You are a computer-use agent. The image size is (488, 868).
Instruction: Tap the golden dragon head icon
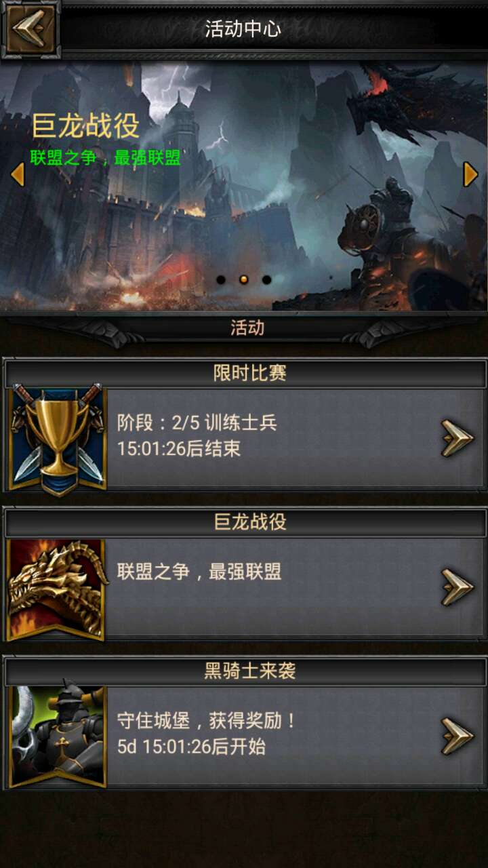(57, 589)
